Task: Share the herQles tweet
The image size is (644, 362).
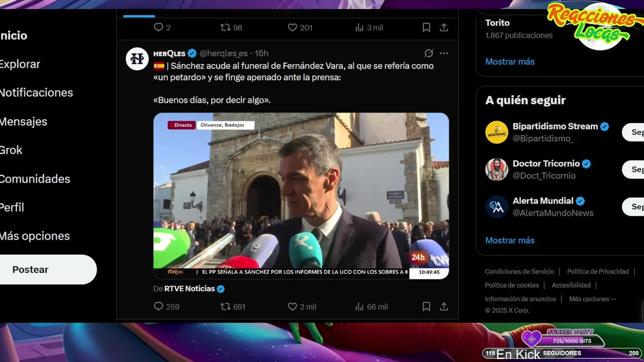Action: (x=444, y=306)
